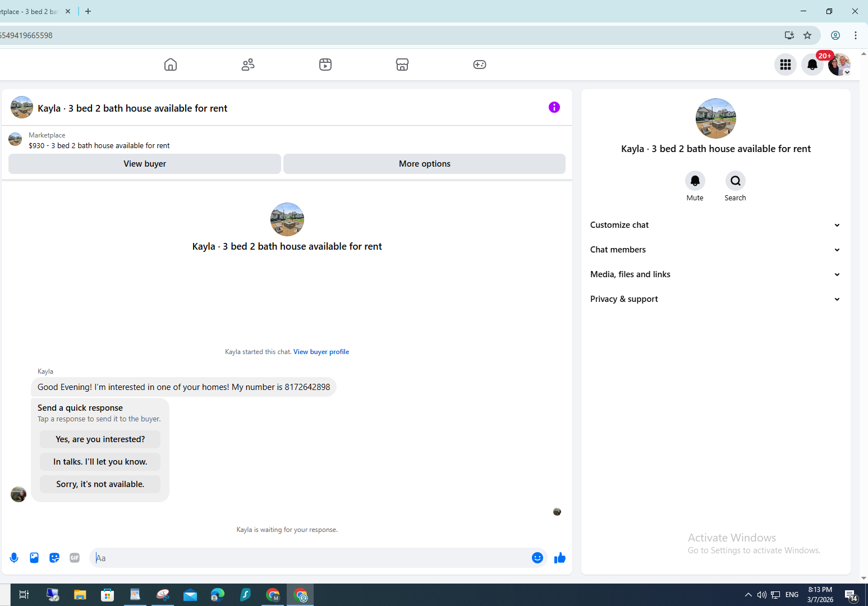Click the taskbar clock showing 8:13 PM
The width and height of the screenshot is (868, 606).
click(x=820, y=595)
